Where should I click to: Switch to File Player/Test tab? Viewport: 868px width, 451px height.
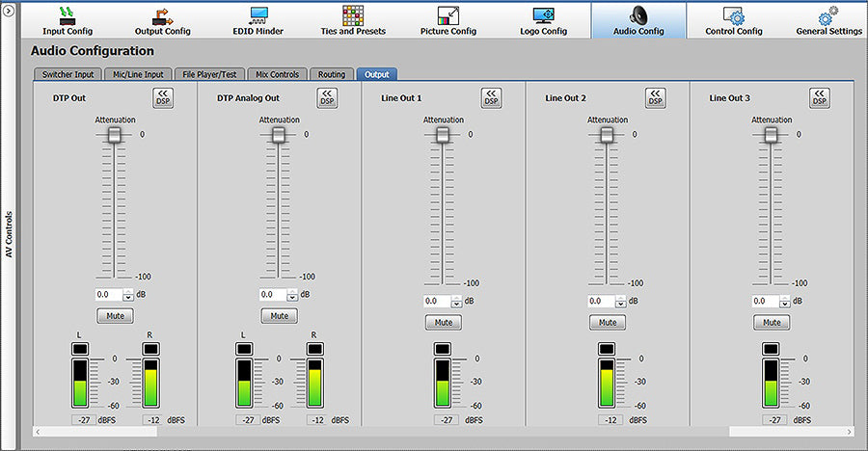[x=209, y=74]
